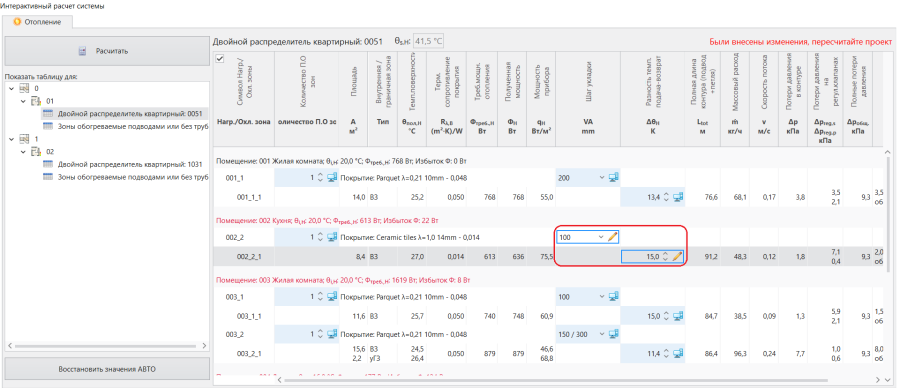900x388 pixels.
Task: Click the Массовый расход column header
Action: point(736,98)
